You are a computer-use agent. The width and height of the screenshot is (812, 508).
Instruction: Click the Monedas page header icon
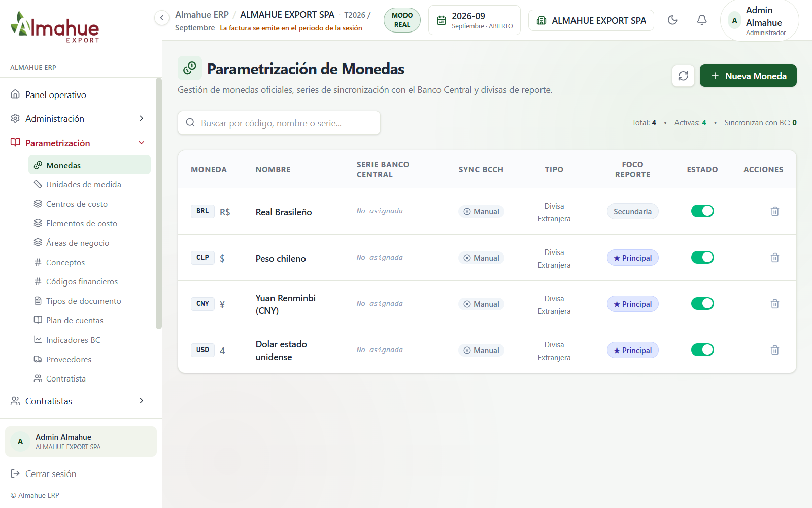[190, 68]
